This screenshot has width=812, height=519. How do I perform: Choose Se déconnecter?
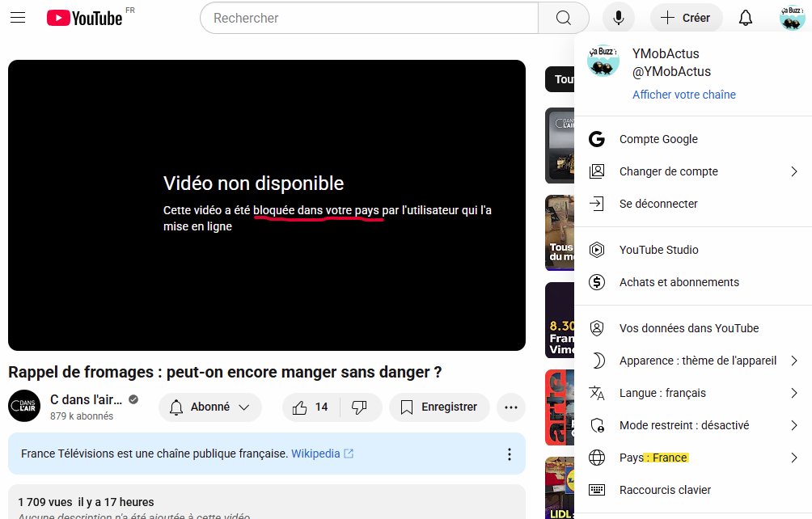pos(693,204)
